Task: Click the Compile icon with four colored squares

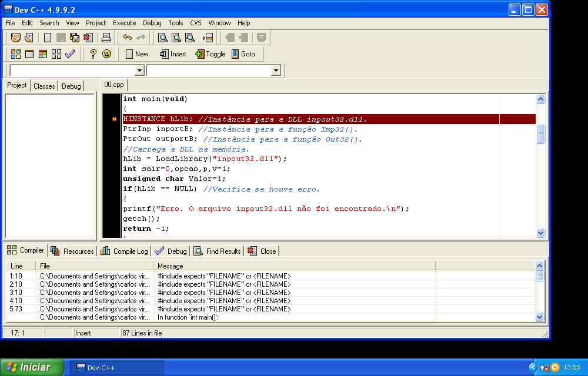Action: point(16,54)
